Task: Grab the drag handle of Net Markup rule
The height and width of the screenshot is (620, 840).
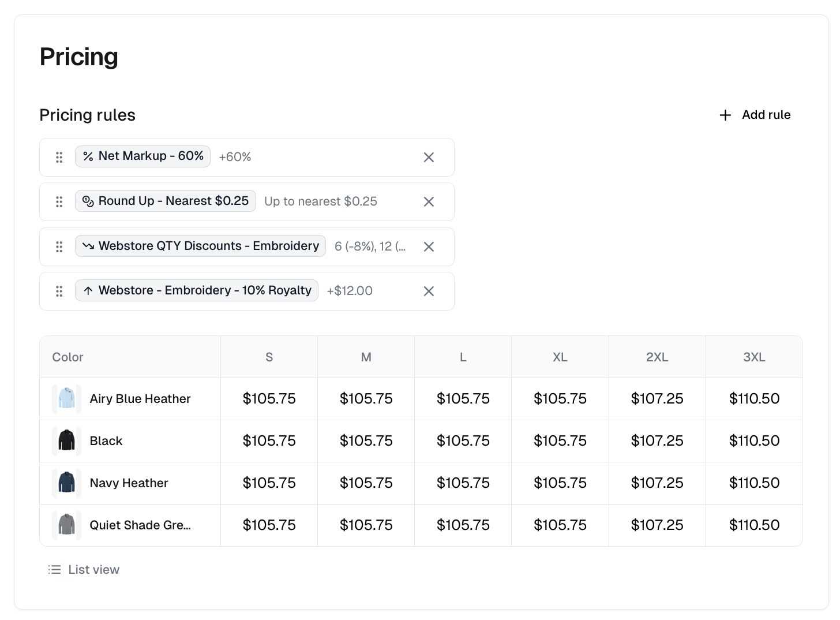Action: pyautogui.click(x=59, y=157)
